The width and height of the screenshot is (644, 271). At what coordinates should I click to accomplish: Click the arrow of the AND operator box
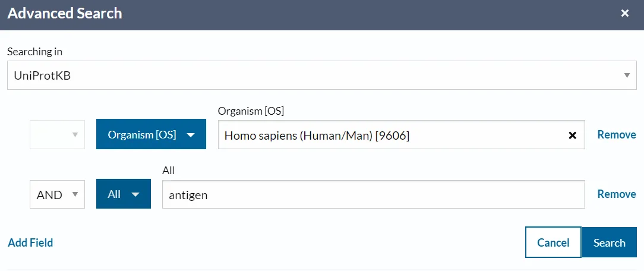click(x=75, y=194)
